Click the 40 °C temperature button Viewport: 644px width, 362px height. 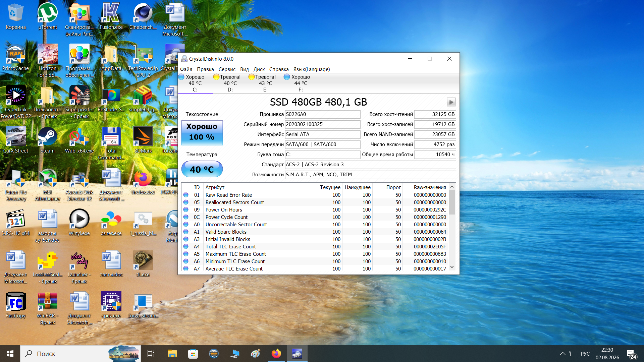pos(202,169)
